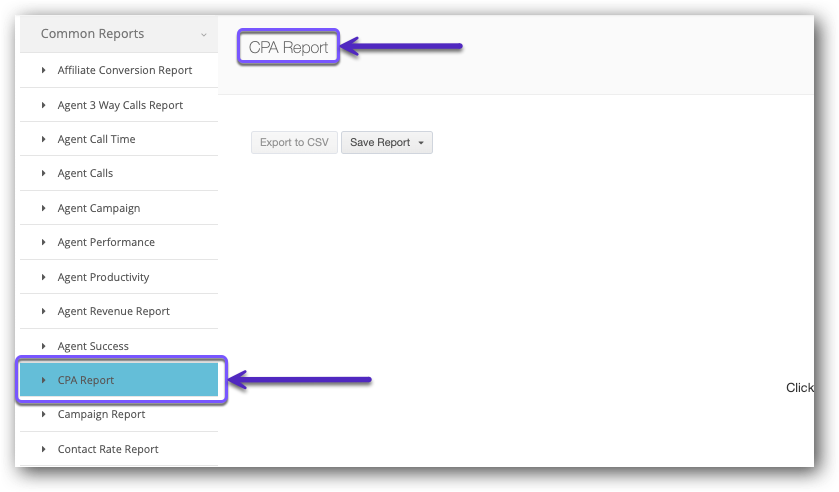
Task: Select the Agent Success report
Action: point(93,346)
